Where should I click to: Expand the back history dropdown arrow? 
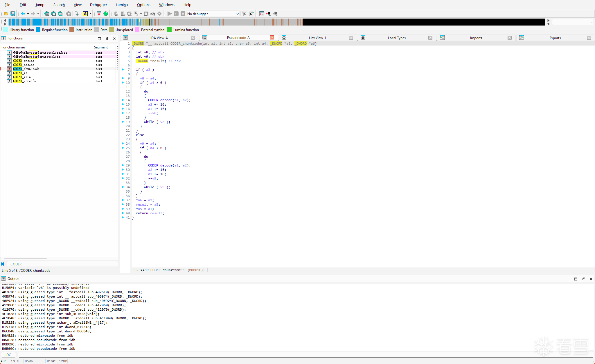click(x=28, y=14)
